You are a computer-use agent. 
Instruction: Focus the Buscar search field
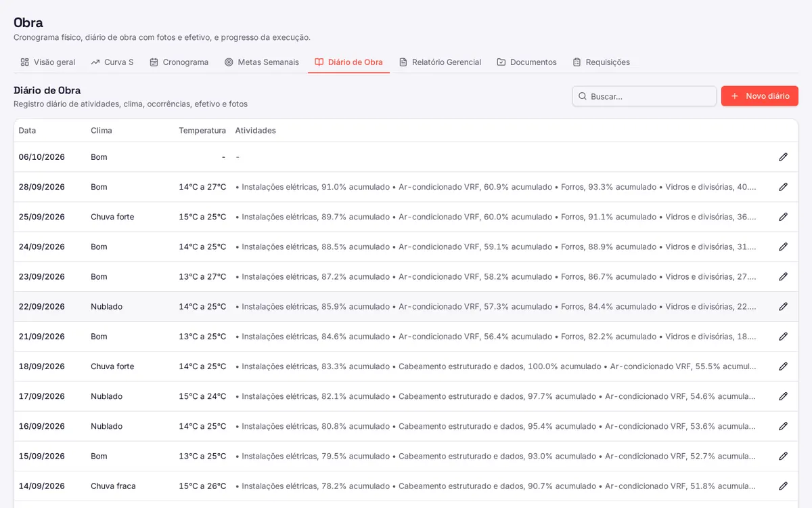click(x=644, y=96)
